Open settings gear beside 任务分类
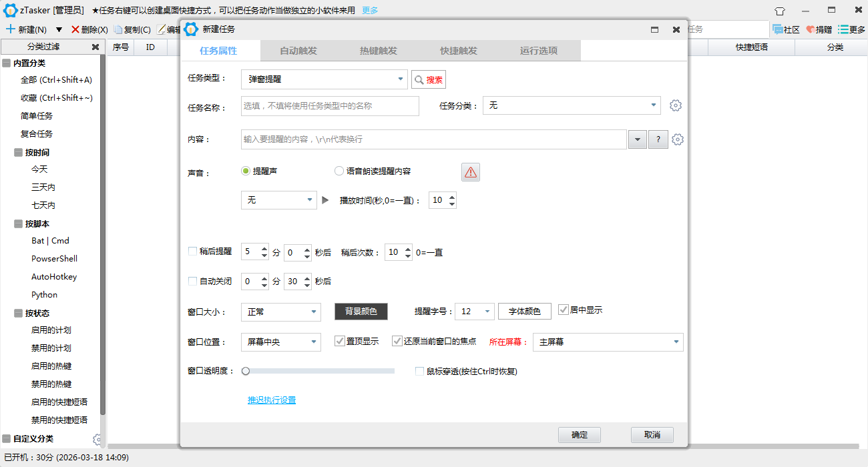 pos(676,105)
